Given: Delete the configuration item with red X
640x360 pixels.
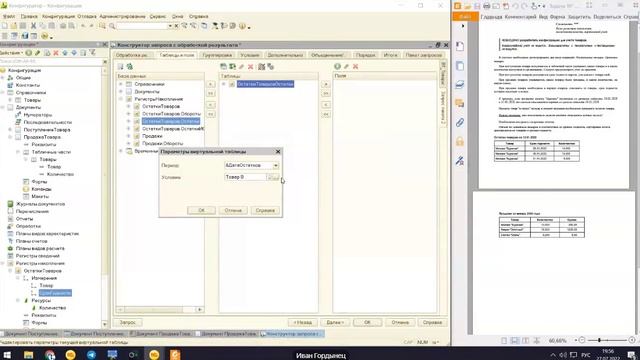Looking at the screenshot, I should click(56, 53).
